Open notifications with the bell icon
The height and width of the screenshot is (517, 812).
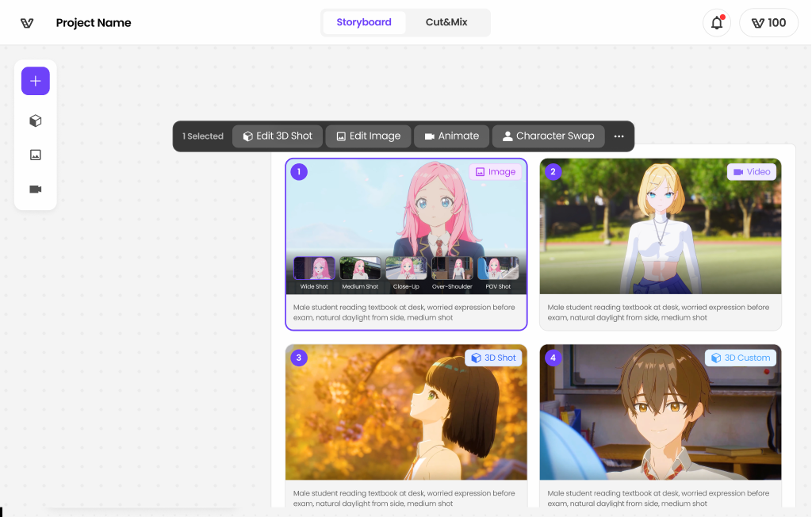point(716,22)
